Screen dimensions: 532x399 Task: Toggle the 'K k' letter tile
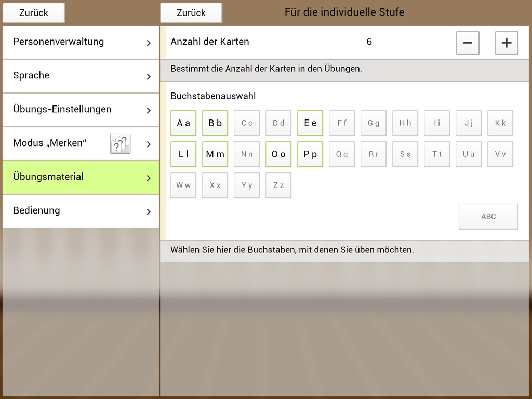coord(500,123)
